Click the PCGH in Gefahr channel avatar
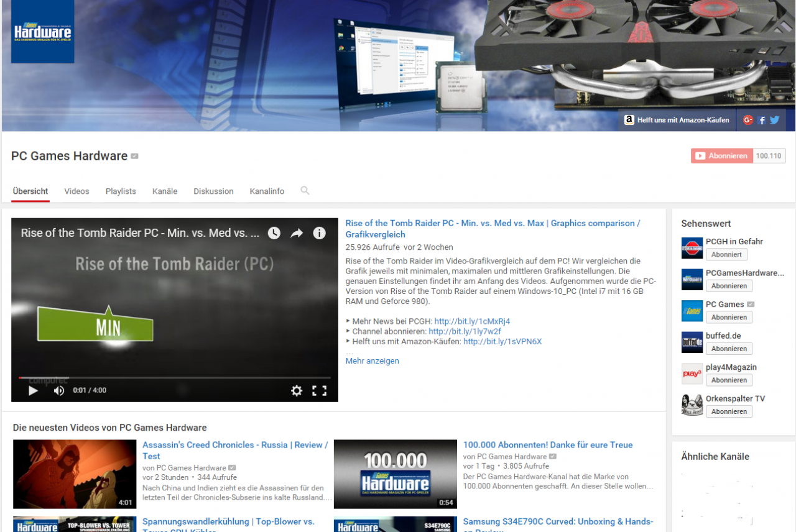The height and width of the screenshot is (532, 796). tap(692, 248)
